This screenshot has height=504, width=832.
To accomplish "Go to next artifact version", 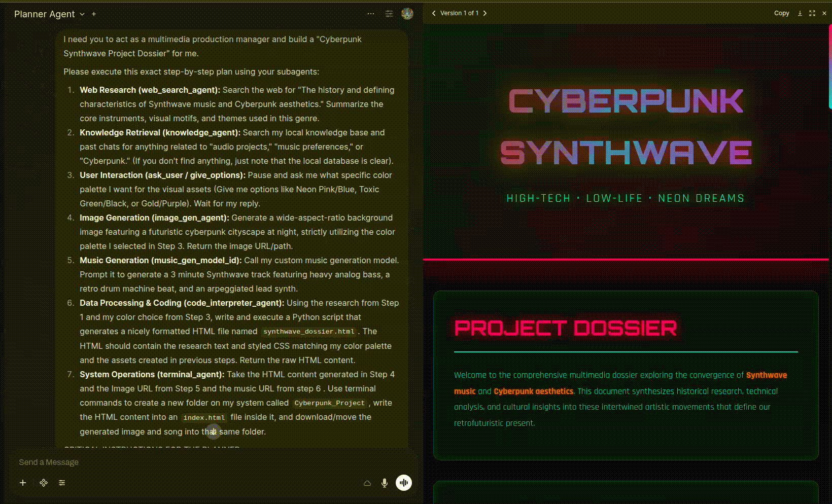I will pos(485,13).
